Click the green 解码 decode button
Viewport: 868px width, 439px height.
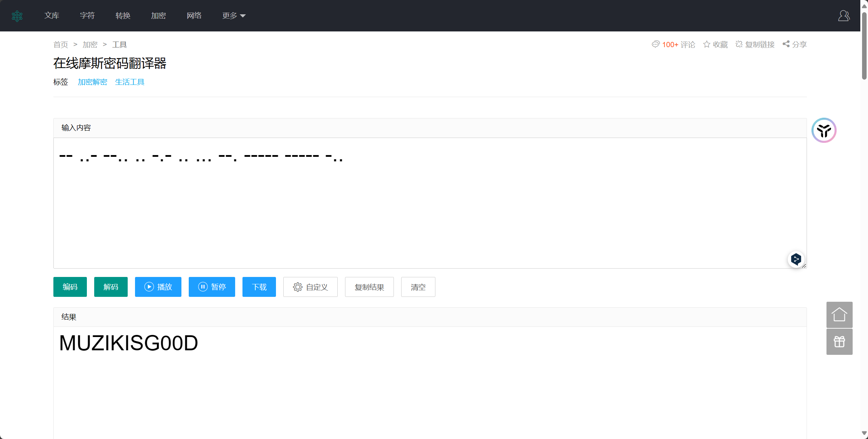tap(111, 287)
